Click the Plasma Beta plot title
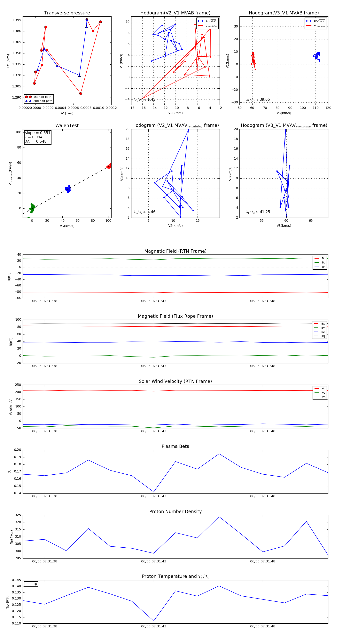The width and height of the screenshot is (351, 644). (x=175, y=446)
